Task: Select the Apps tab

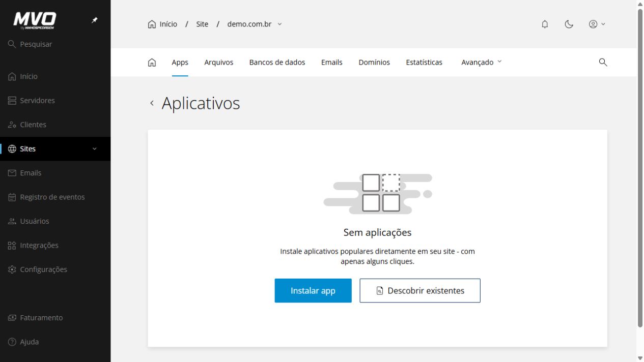Action: pos(180,63)
